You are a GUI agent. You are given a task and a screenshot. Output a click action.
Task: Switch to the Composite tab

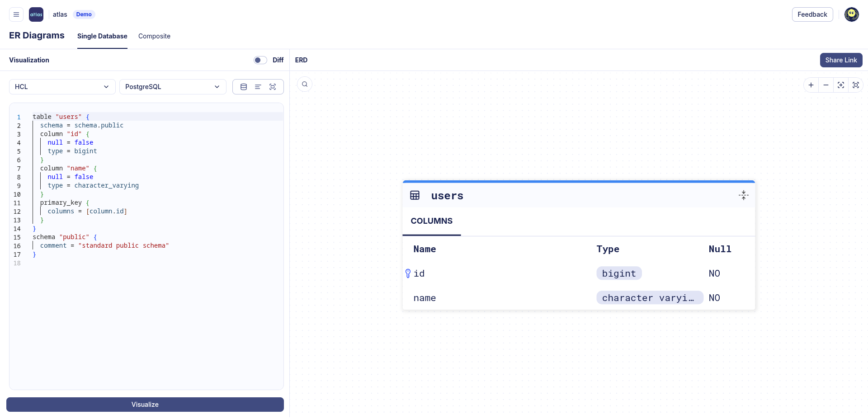point(154,36)
